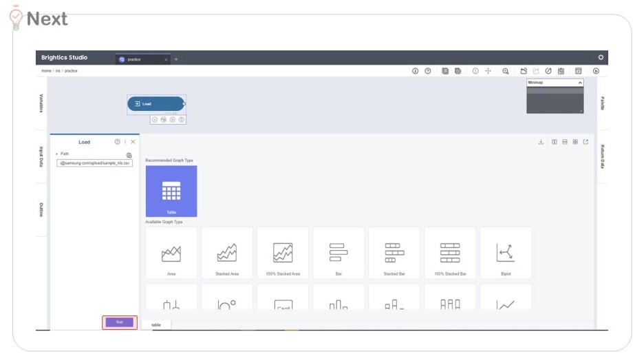Open settings gear in Brightics Studio header
The height and width of the screenshot is (363, 644).
[x=601, y=58]
